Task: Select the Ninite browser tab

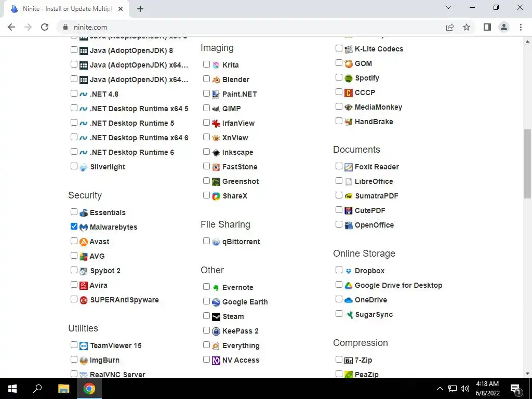Action: (x=66, y=9)
